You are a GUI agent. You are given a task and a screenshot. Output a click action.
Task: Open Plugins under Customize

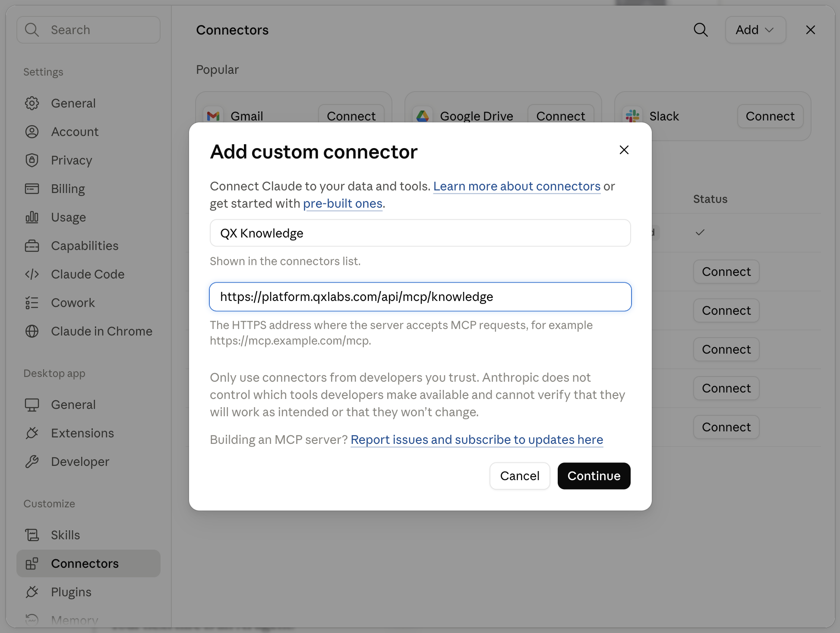pos(88,592)
